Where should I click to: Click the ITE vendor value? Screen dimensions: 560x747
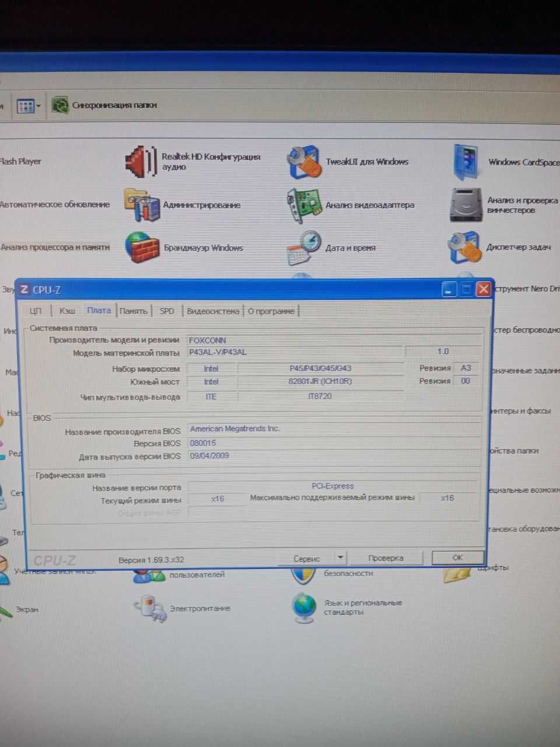[x=211, y=397]
